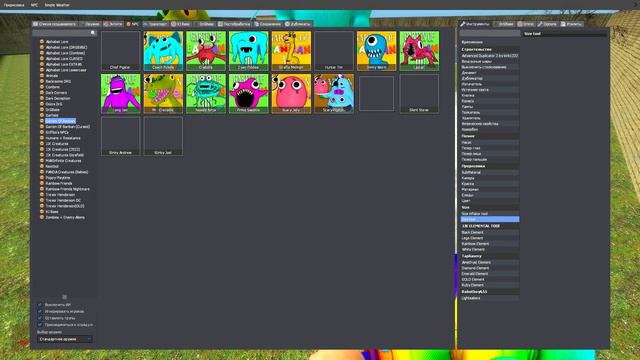Select the purple Long Joe NPC icon
The height and width of the screenshot is (360, 640).
(x=120, y=93)
